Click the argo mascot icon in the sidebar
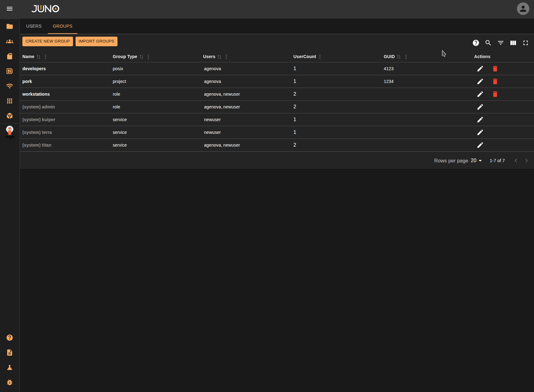This screenshot has width=534, height=392. coord(10,132)
